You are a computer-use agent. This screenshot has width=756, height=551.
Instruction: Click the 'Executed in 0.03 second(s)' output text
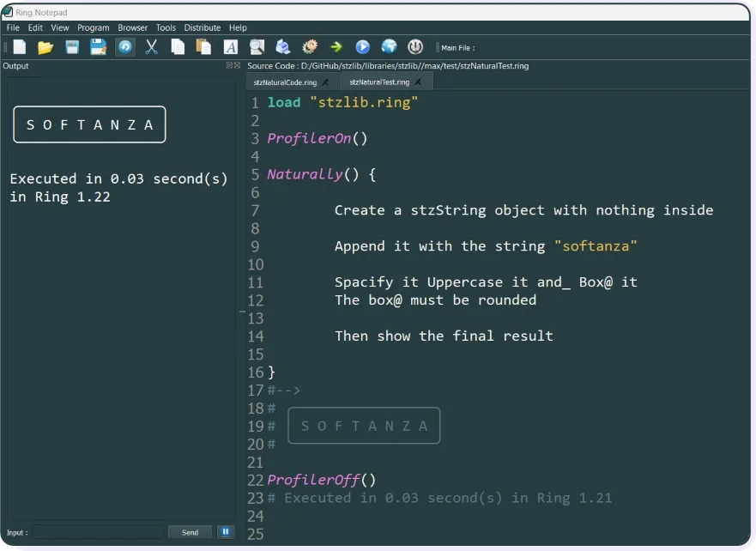[118, 179]
